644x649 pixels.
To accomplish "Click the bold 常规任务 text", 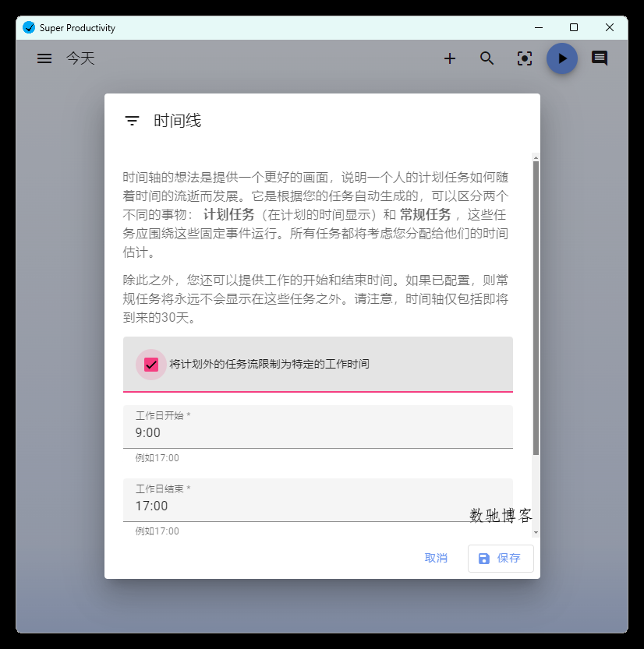I will pyautogui.click(x=426, y=214).
